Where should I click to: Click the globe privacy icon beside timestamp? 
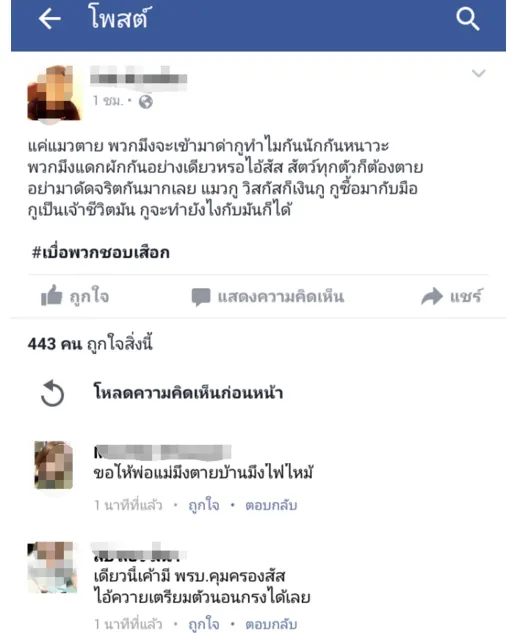coord(146,102)
